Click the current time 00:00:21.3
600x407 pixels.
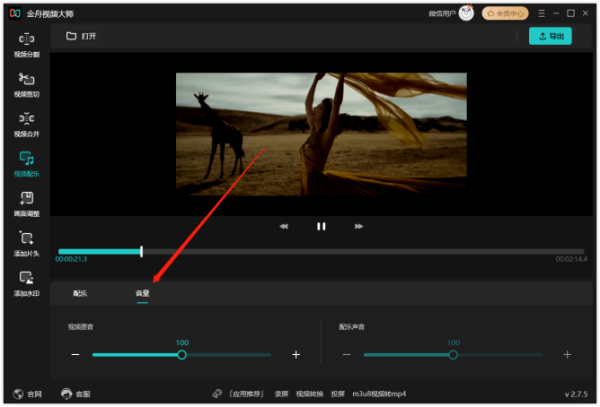(x=71, y=259)
